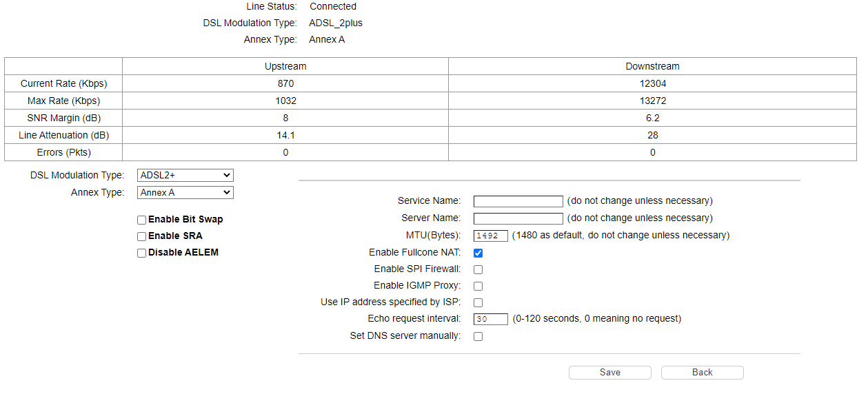
Task: Expand the Annex Type dropdown showing Annex A
Action: coord(185,193)
